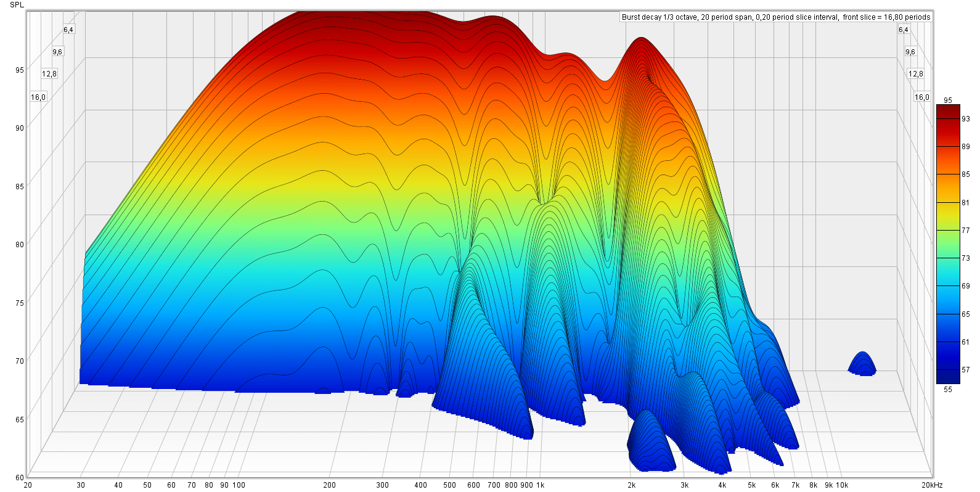Click the 50 Hz frequency axis label
This screenshot has height=492, width=980.
147,485
